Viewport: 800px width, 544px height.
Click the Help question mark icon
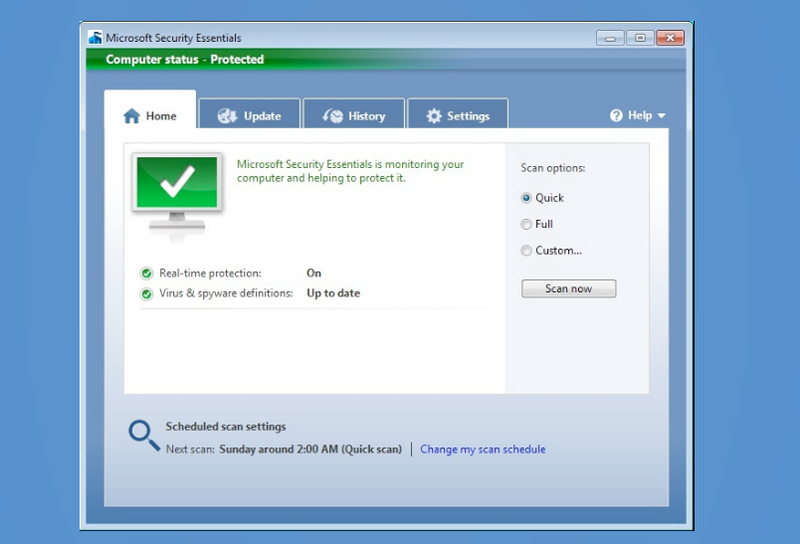pyautogui.click(x=616, y=115)
